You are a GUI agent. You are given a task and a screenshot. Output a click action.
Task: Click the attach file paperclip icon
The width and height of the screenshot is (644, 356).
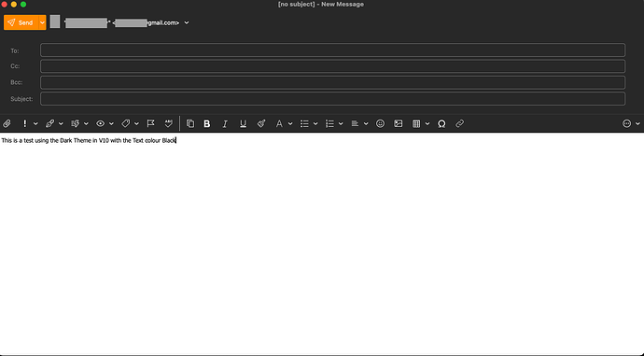pyautogui.click(x=7, y=123)
